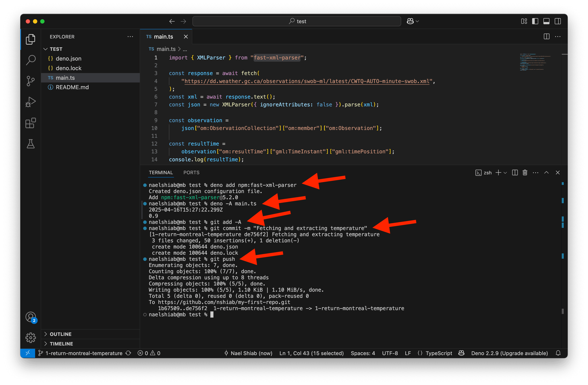
Task: Open the Source Control view
Action: [30, 81]
